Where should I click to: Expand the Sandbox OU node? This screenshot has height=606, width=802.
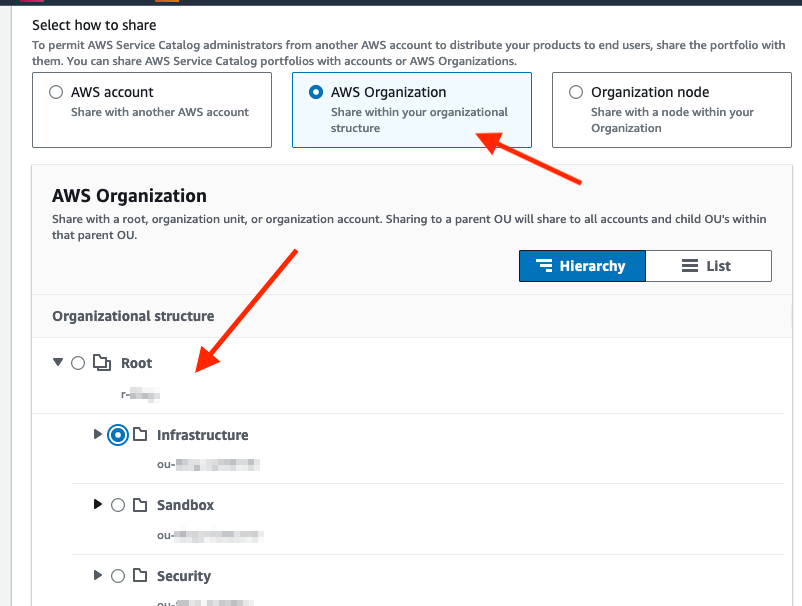click(98, 505)
